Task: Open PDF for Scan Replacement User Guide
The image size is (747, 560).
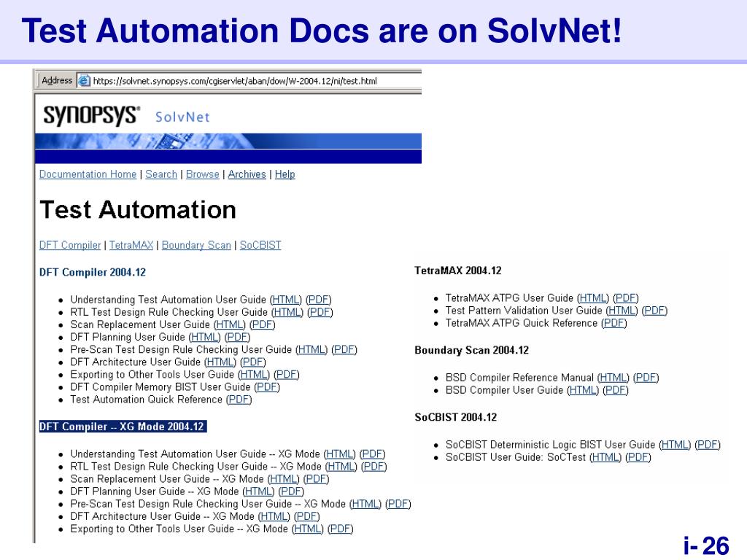Action: coord(263,324)
